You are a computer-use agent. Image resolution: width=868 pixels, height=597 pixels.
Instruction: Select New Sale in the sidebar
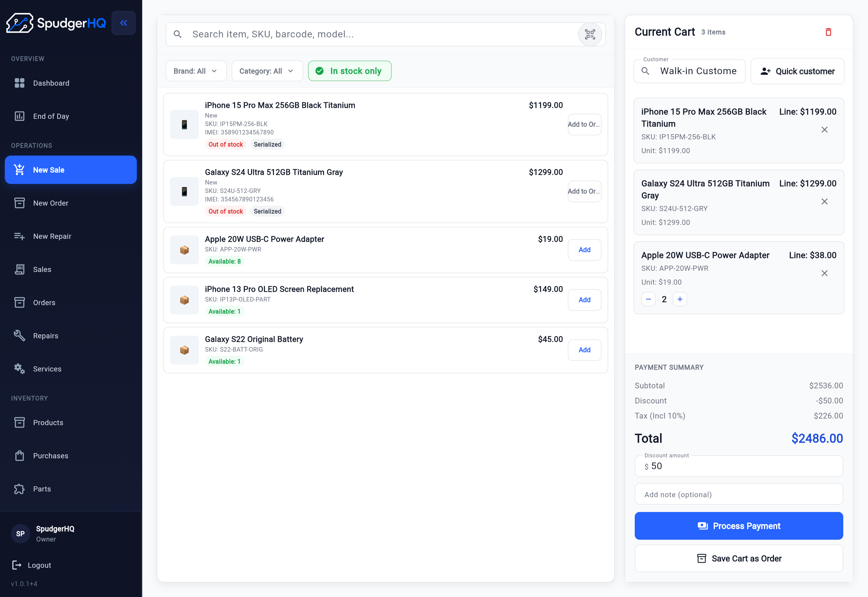(x=71, y=170)
